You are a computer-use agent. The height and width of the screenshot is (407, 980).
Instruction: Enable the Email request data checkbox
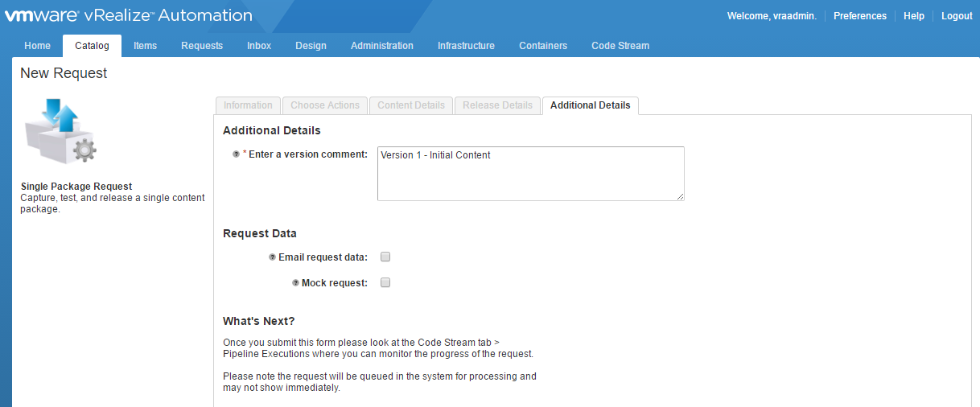(385, 257)
